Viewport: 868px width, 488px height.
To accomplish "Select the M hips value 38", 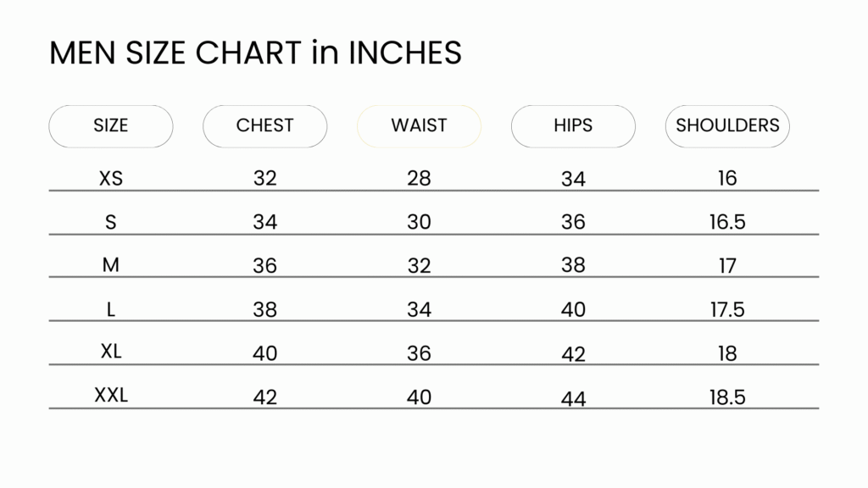I will 573,265.
